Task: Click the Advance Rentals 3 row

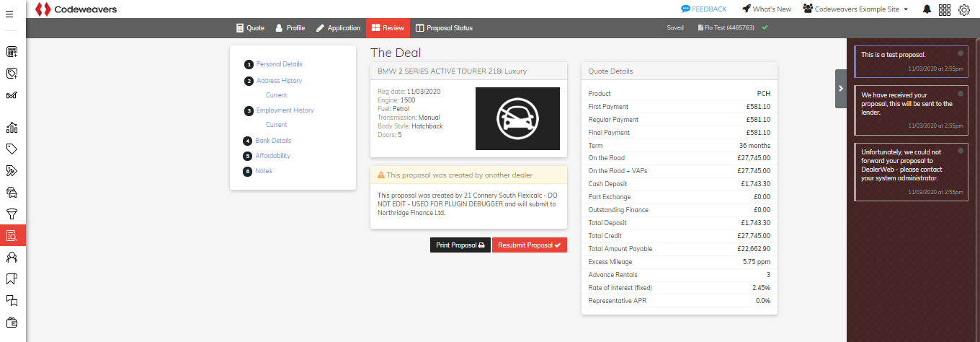Action: pyautogui.click(x=680, y=275)
